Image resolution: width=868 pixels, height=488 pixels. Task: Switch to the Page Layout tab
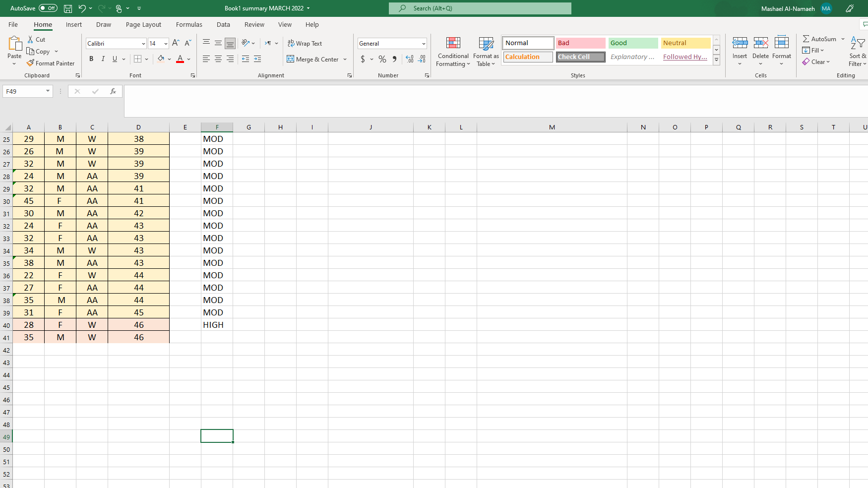tap(143, 24)
